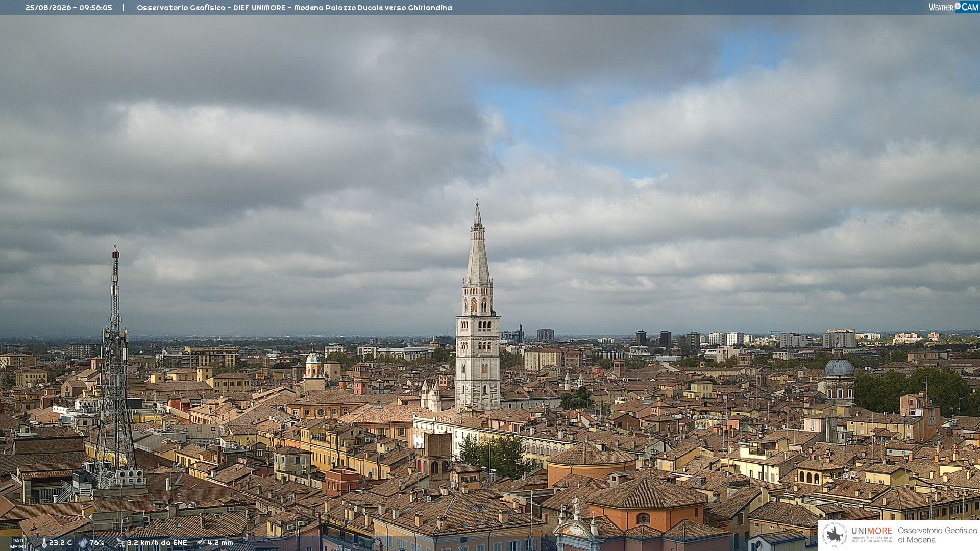The image size is (980, 551).
Task: Select the 76% humidity reading
Action: tap(96, 543)
